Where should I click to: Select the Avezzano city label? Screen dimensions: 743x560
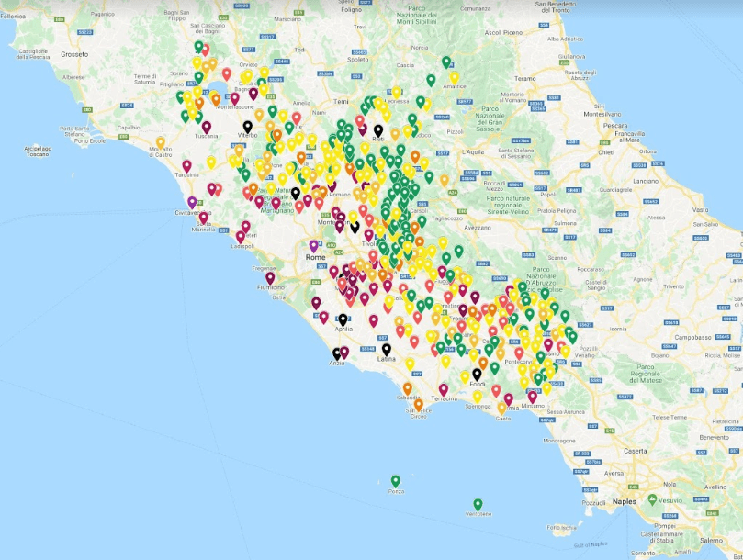tap(478, 228)
